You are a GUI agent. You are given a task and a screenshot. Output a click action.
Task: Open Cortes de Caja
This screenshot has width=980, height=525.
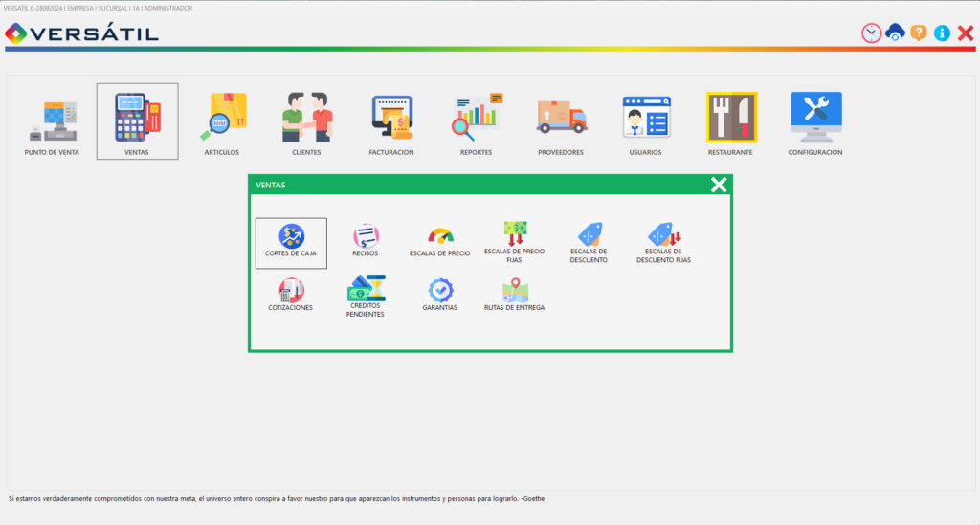[x=291, y=243]
